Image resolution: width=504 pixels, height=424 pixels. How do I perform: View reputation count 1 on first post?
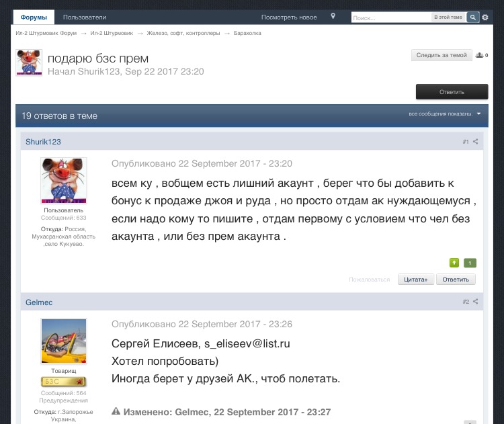(470, 263)
